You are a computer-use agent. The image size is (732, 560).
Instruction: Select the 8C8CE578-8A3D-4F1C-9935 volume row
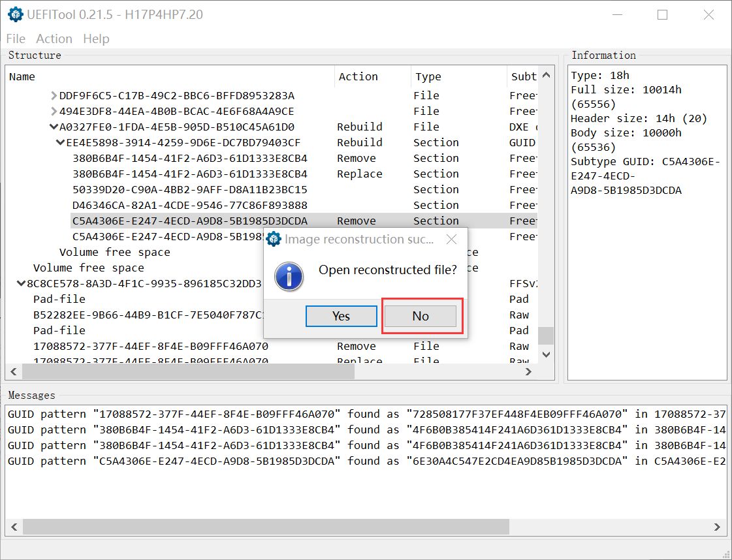144,284
